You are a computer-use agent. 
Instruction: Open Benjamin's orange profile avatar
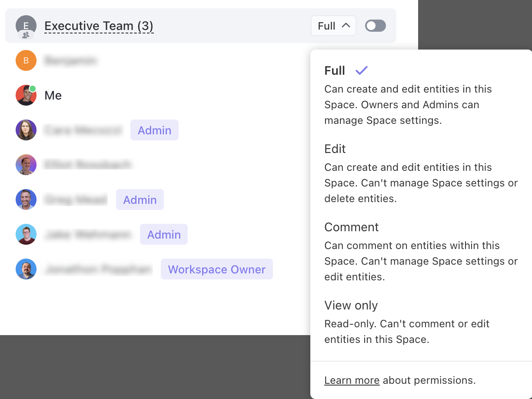(26, 60)
